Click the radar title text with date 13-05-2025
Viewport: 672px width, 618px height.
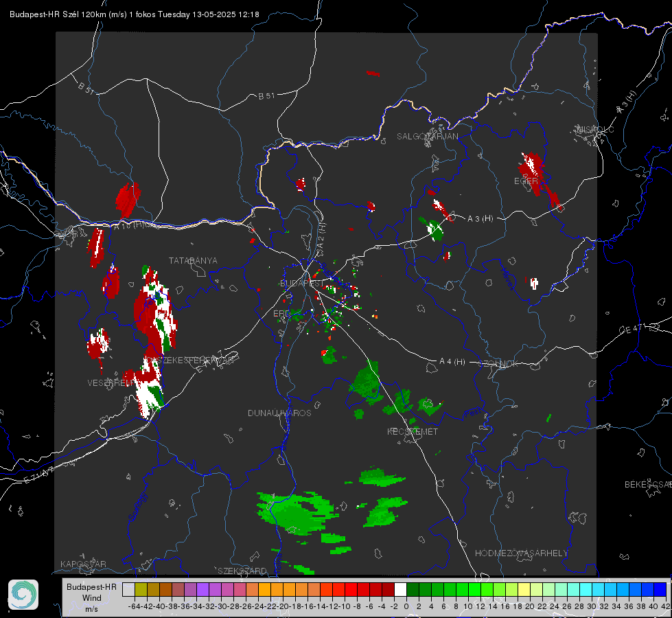pos(134,14)
